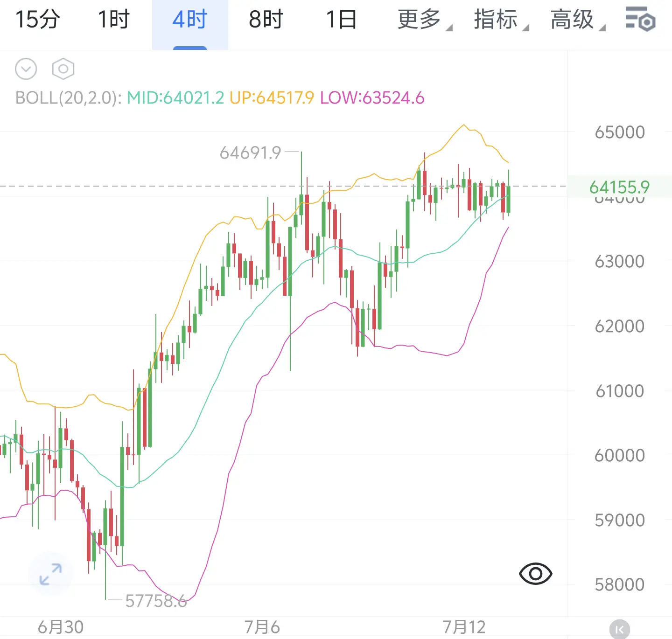Choose the 1日 timeframe
Viewport: 672px width, 639px height.
coord(341,20)
